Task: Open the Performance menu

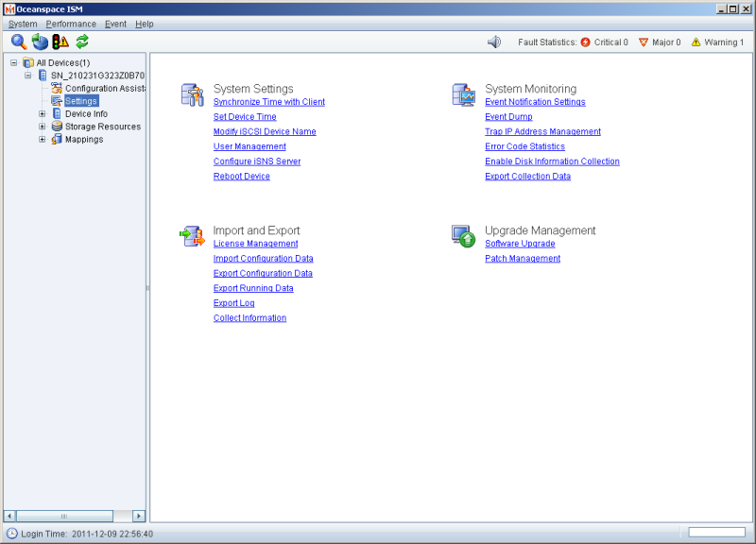Action: pyautogui.click(x=71, y=25)
